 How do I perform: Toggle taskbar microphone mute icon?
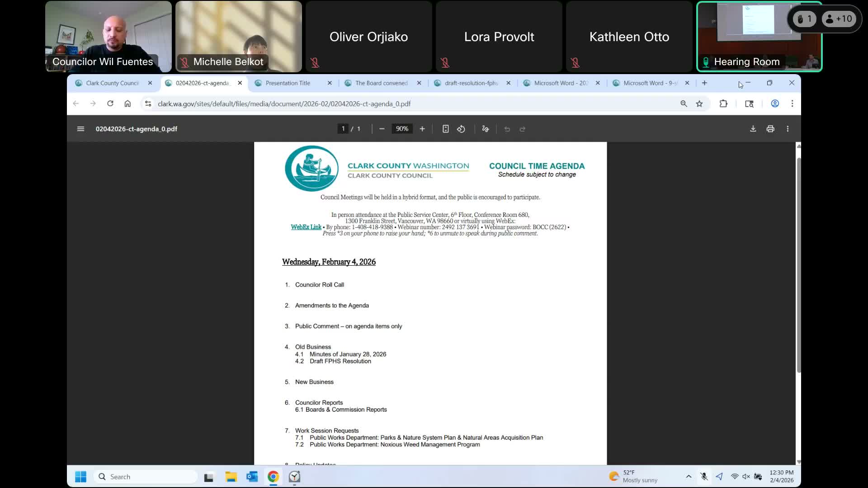[704, 476]
